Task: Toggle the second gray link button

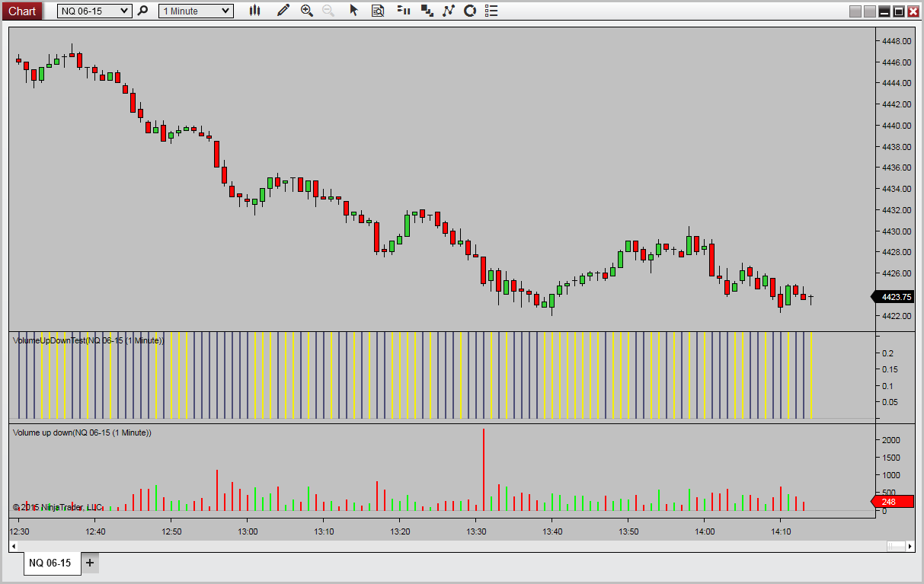Action: 870,11
